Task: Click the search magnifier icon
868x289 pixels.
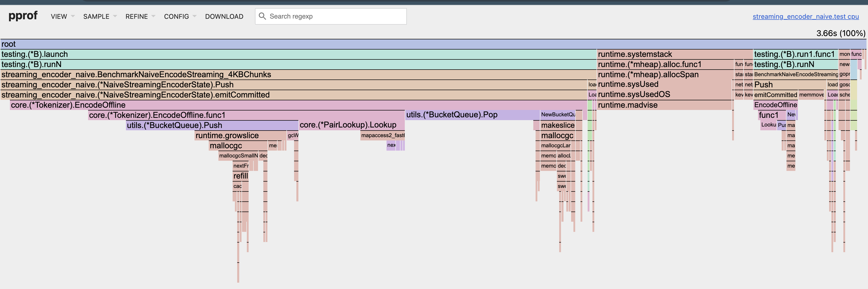Action: 263,16
